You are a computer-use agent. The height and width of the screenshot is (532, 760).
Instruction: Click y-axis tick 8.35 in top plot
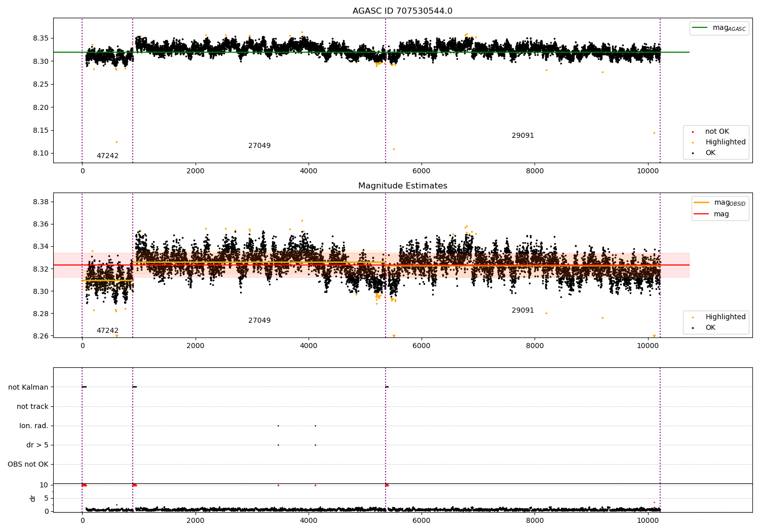click(41, 39)
